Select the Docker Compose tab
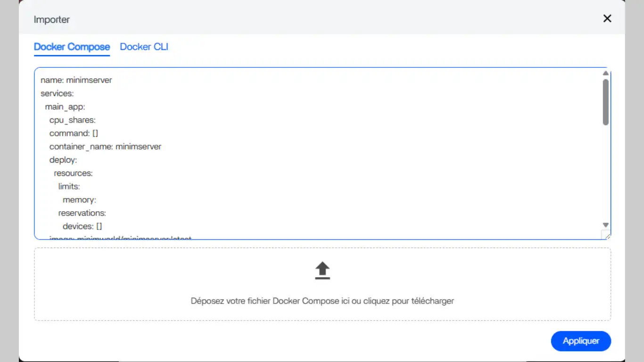 point(72,47)
